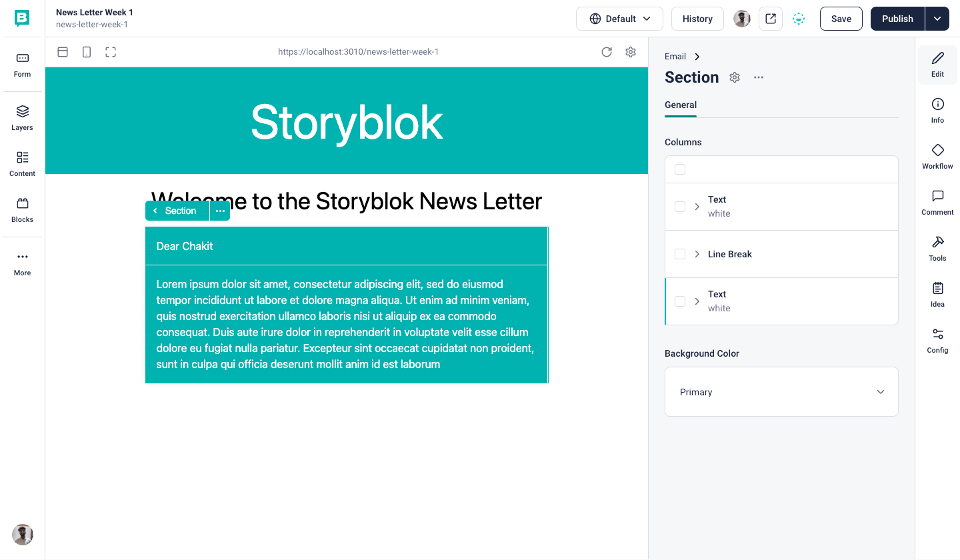Viewport: 960px width, 560px height.
Task: Open preview settings gear
Action: pos(631,52)
